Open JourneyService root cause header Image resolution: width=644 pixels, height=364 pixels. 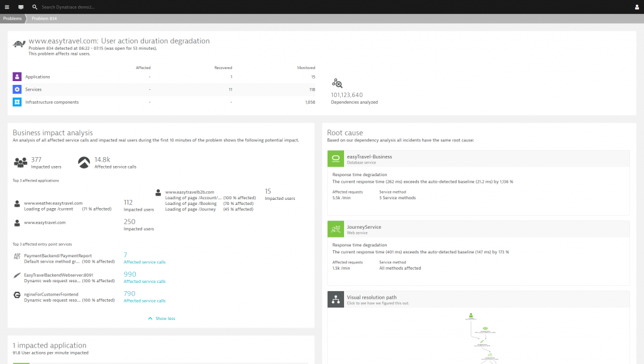[479, 229]
